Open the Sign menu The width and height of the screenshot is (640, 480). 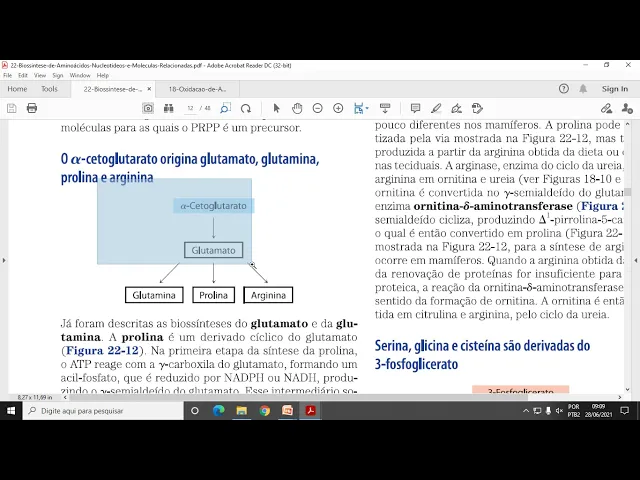coord(58,76)
